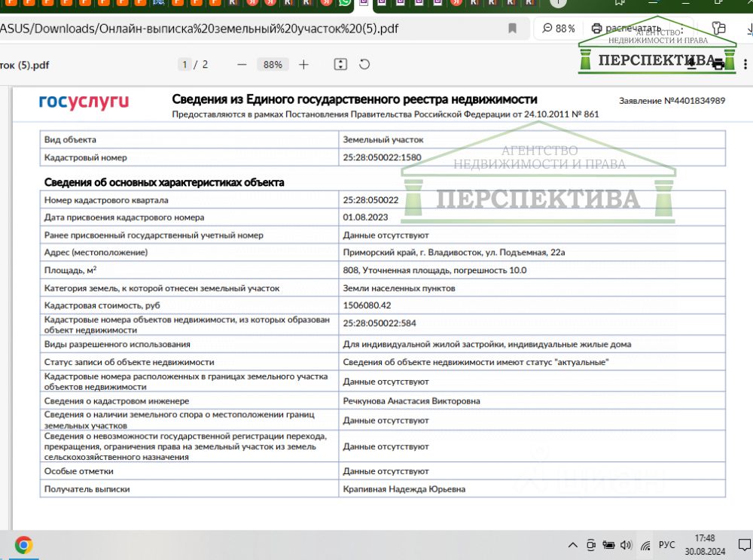Image resolution: width=753 pixels, height=560 pixels.
Task: Show hidden system tray icons
Action: click(x=574, y=545)
